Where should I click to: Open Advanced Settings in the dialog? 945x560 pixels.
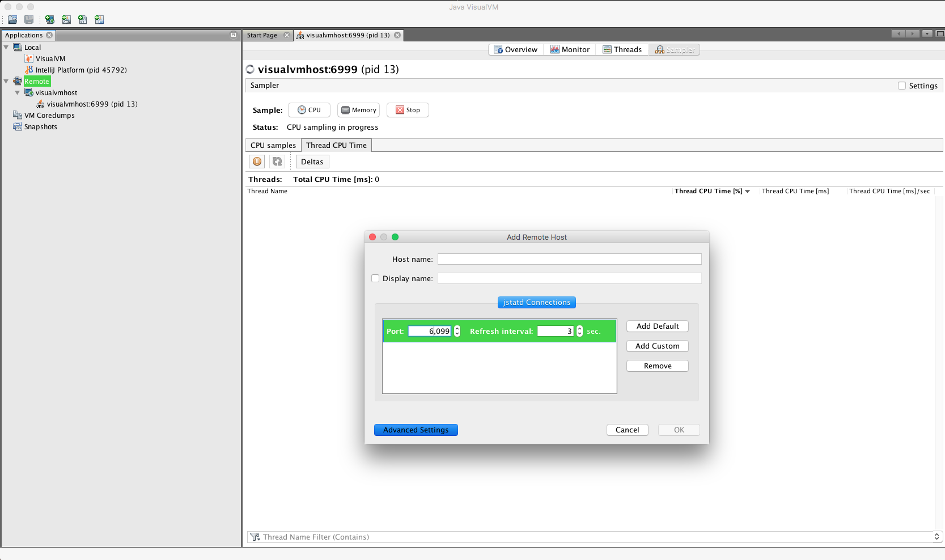[416, 430]
